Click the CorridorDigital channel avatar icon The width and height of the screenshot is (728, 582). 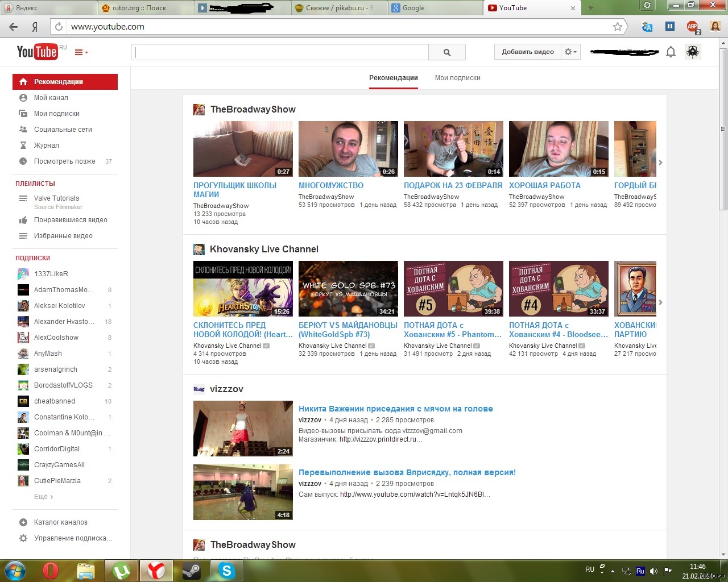point(23,449)
